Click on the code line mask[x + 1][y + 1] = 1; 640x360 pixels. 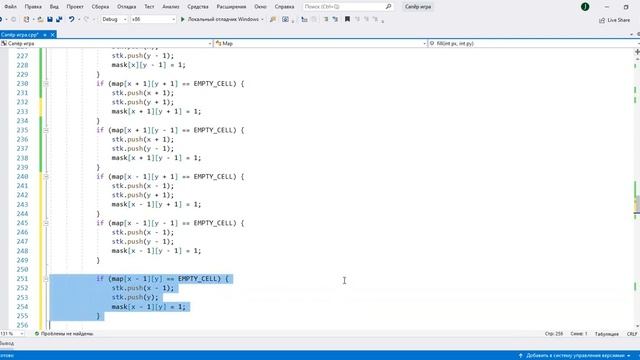click(156, 111)
